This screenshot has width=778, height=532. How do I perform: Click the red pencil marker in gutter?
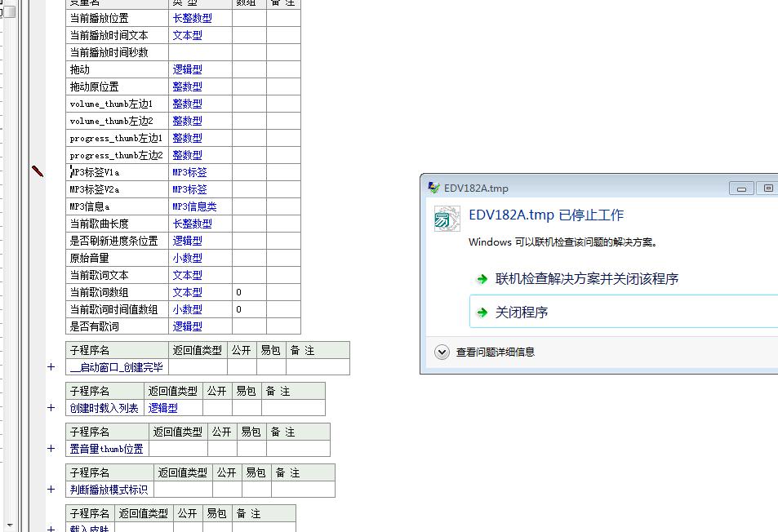[38, 171]
